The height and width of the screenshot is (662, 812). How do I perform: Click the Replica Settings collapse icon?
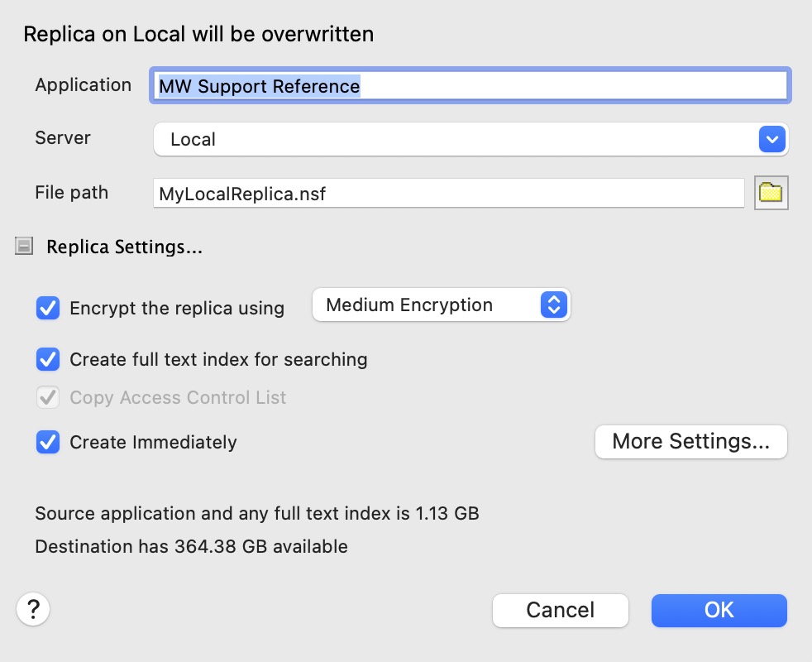pos(23,246)
